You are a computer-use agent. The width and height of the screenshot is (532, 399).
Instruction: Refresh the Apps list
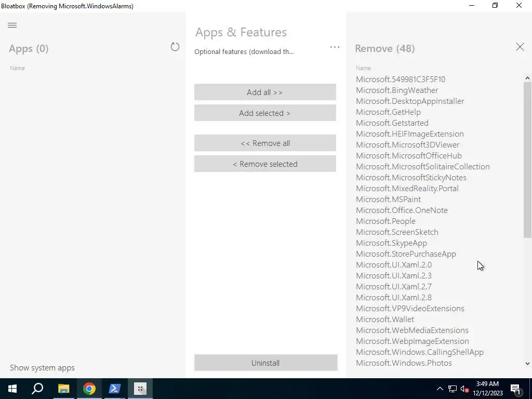(x=175, y=47)
